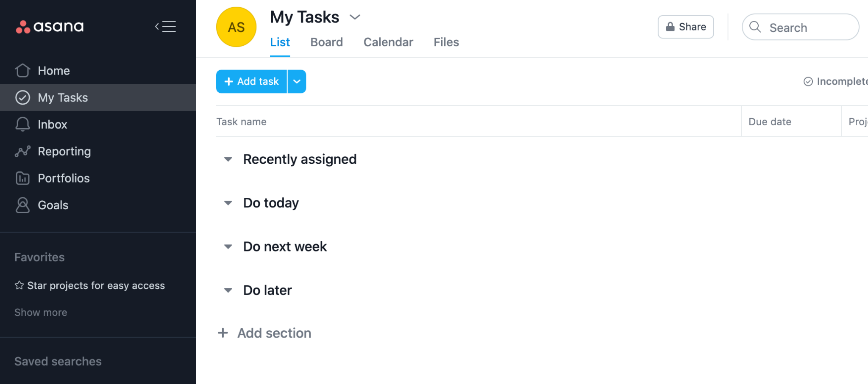The height and width of the screenshot is (384, 868).
Task: Click the Search input field
Action: click(800, 28)
